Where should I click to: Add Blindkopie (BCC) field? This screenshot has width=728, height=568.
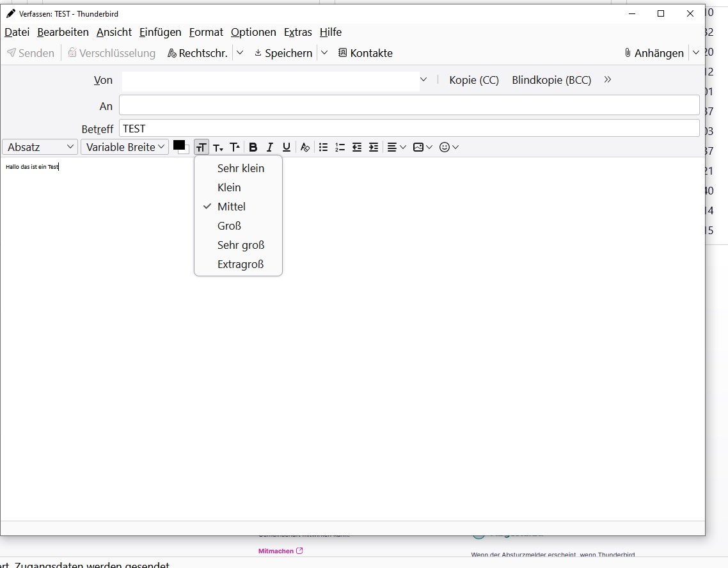point(551,80)
